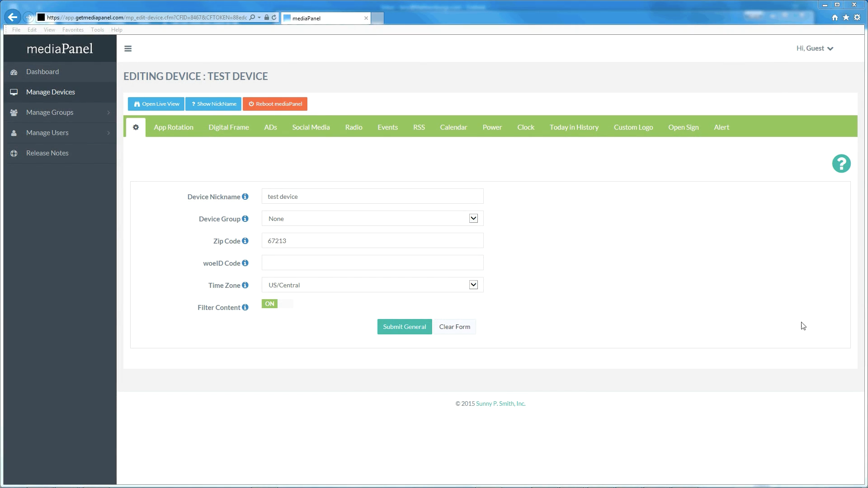Click browser back arrow button
The image size is (868, 488).
[13, 18]
